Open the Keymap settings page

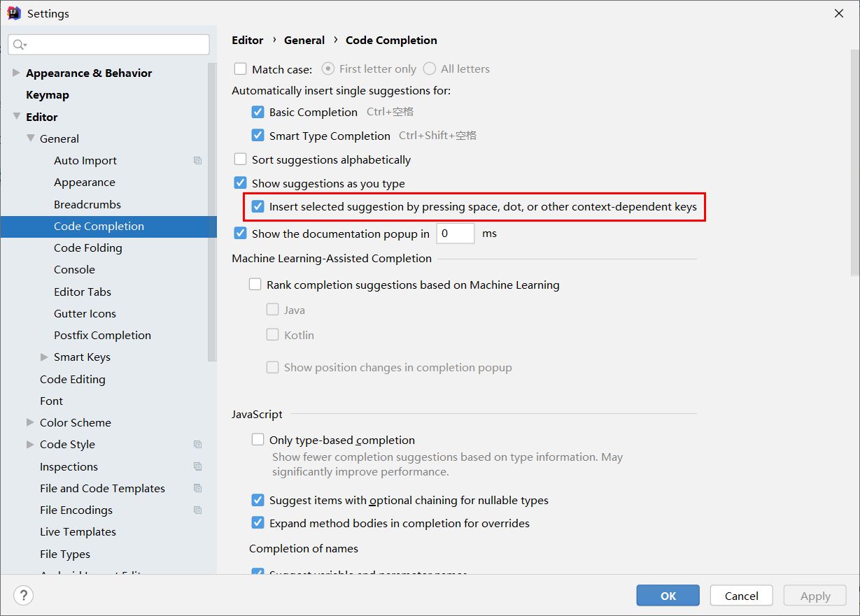click(48, 95)
